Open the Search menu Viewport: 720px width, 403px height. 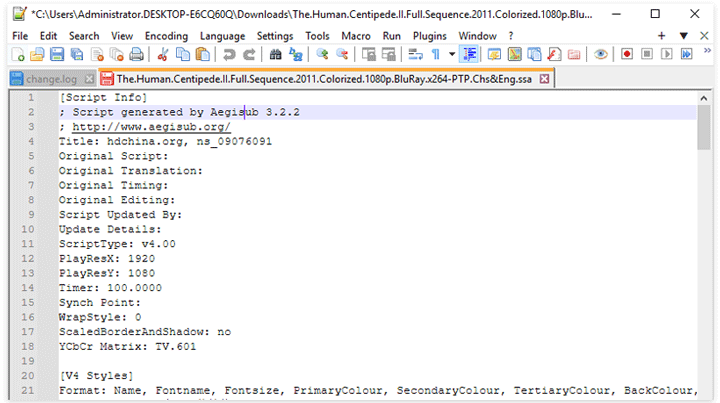[x=84, y=36]
